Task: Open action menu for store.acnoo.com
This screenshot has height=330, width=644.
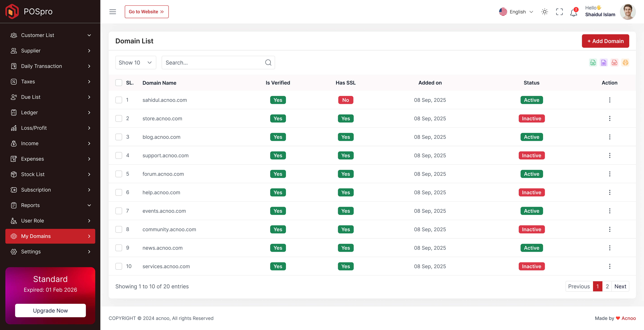Action: tap(609, 118)
